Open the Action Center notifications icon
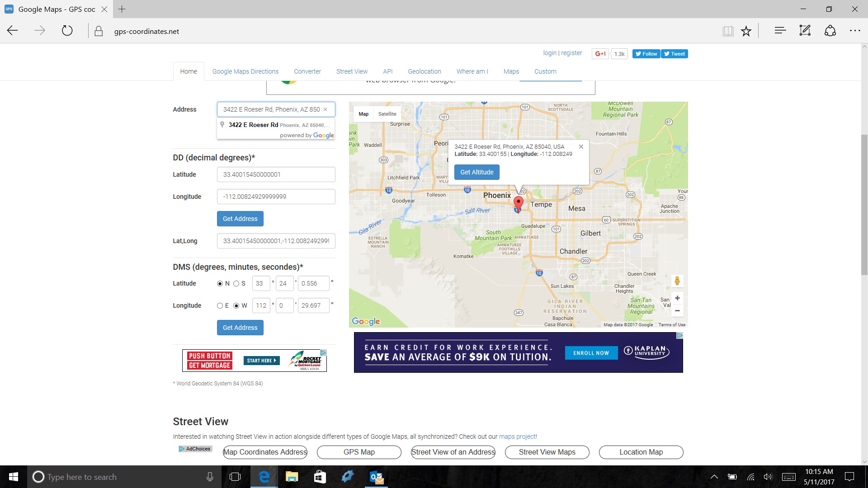 click(849, 477)
